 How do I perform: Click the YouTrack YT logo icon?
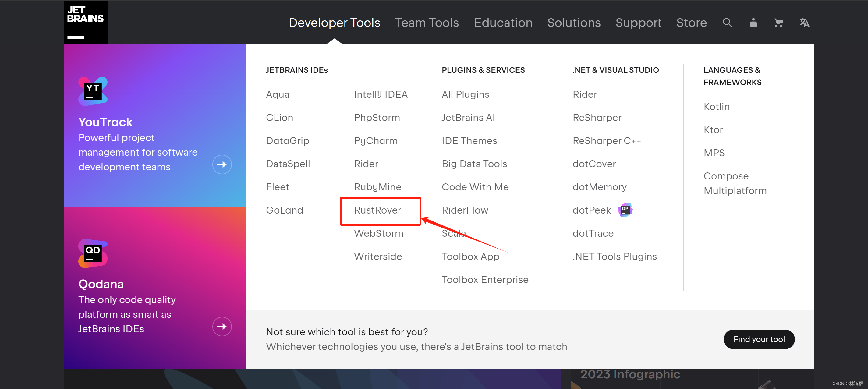[93, 91]
